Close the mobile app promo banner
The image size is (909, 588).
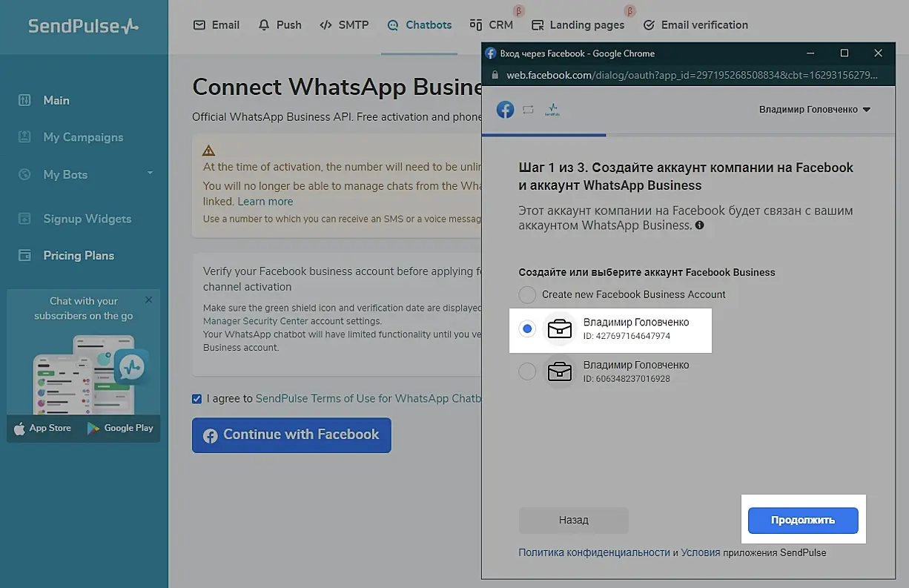(x=149, y=300)
